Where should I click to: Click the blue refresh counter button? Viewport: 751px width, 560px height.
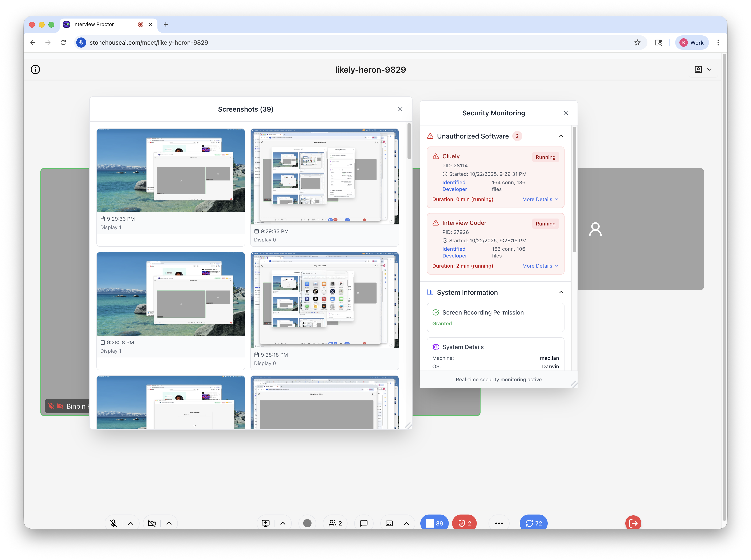pyautogui.click(x=533, y=523)
